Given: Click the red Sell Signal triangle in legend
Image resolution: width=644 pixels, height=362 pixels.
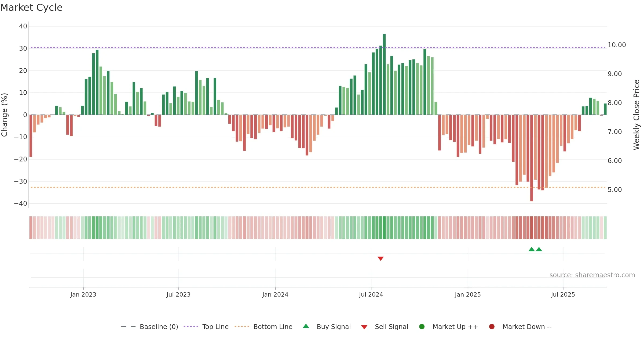Looking at the screenshot, I should point(364,327).
